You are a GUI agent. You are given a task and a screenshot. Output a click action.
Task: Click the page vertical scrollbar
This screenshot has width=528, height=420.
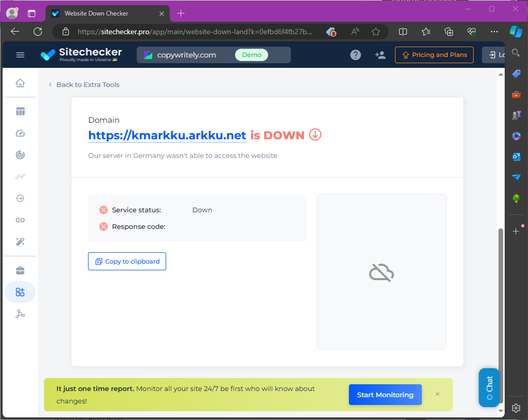(x=501, y=315)
